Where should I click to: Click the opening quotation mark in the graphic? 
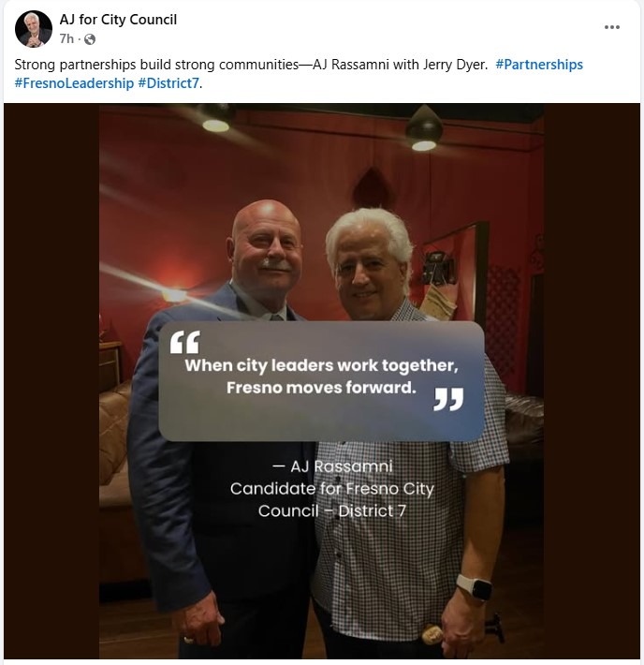pos(184,342)
